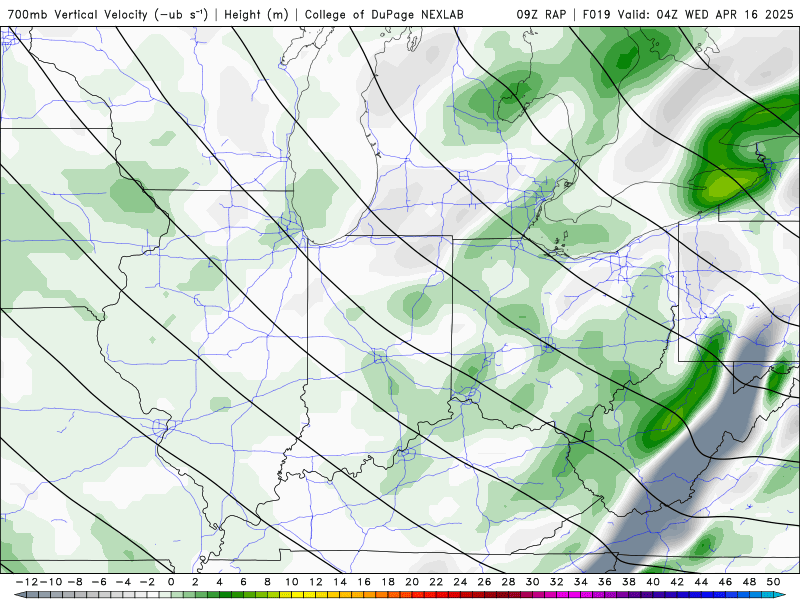This screenshot has width=800, height=600.
Task: Click the 34 colorbar number
Action: pyautogui.click(x=581, y=582)
